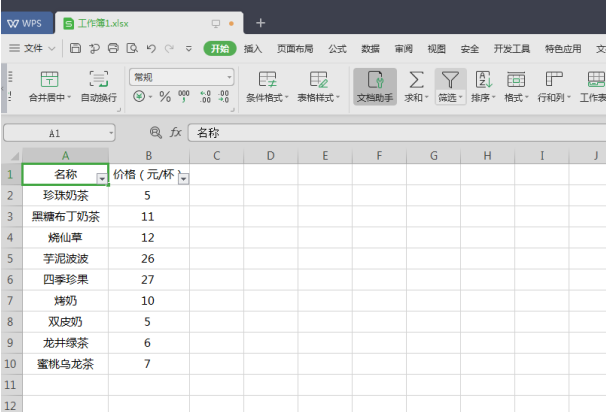This screenshot has width=606, height=412.
Task: Click the magnifier icon beside fx
Action: [x=155, y=133]
